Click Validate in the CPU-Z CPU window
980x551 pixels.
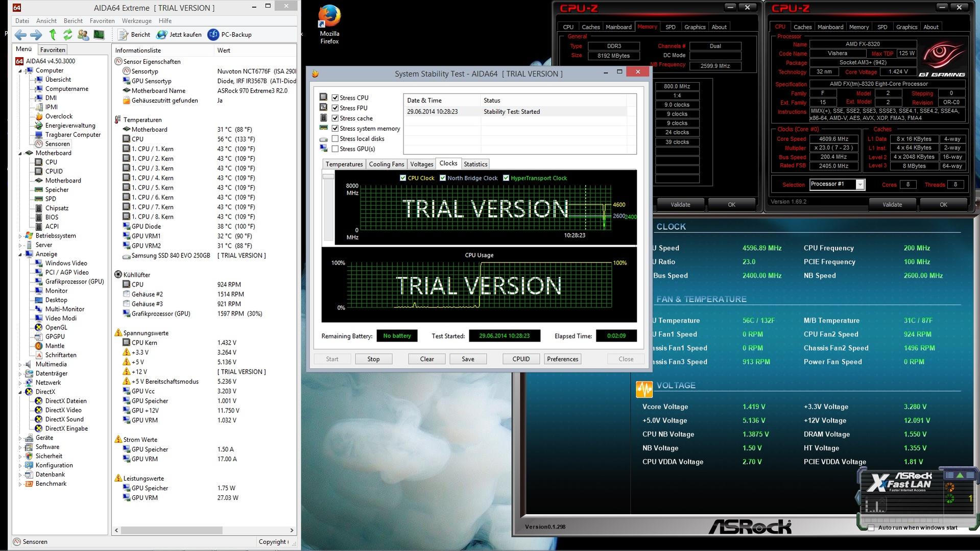coord(892,204)
